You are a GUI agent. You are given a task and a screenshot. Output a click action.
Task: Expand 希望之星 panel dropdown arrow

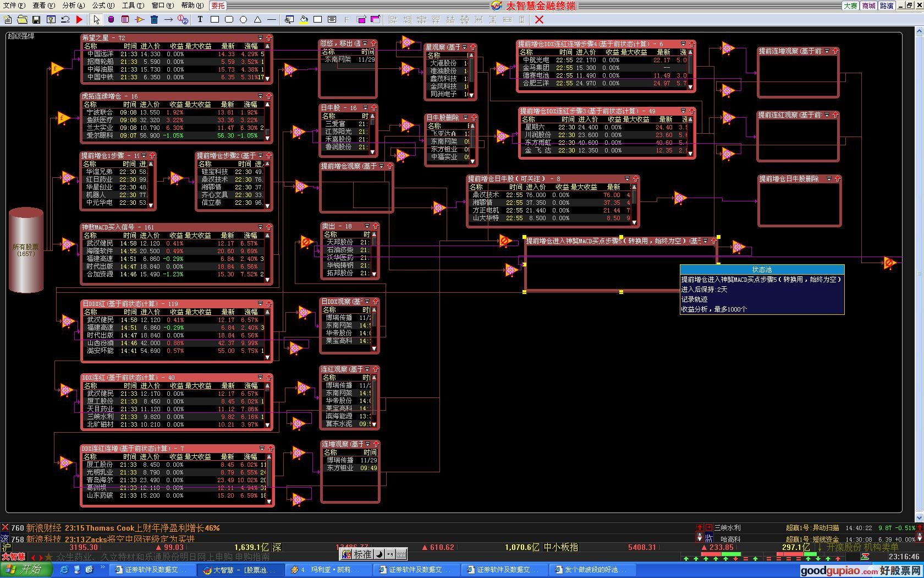261,38
